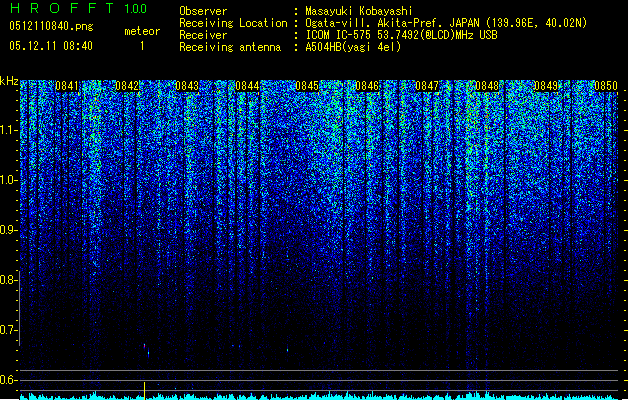Viewport: 629px width, 400px height.
Task: Click the 0843 time marker
Action: (187, 86)
